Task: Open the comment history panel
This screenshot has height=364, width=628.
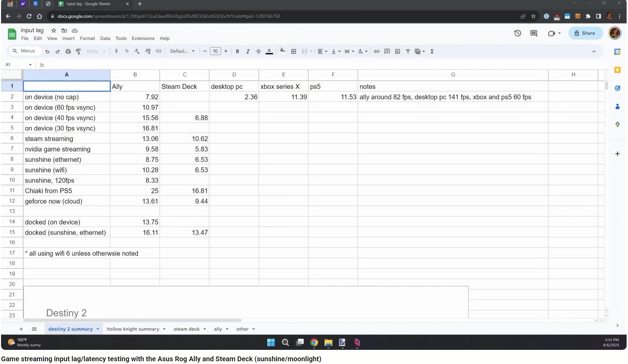Action: coord(534,33)
